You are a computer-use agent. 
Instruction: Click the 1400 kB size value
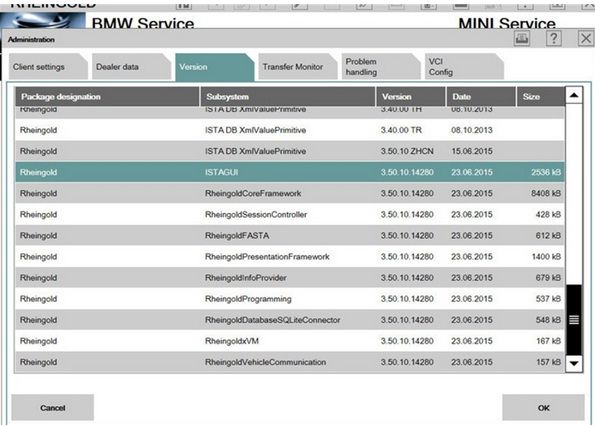[x=546, y=257]
